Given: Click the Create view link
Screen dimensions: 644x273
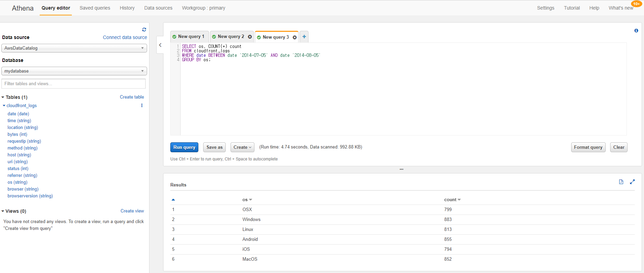Looking at the screenshot, I should point(132,211).
